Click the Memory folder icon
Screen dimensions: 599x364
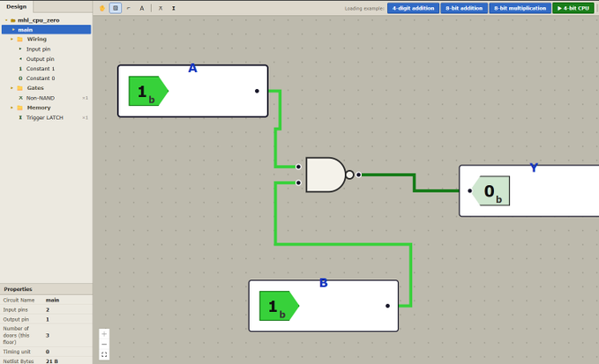(20, 108)
